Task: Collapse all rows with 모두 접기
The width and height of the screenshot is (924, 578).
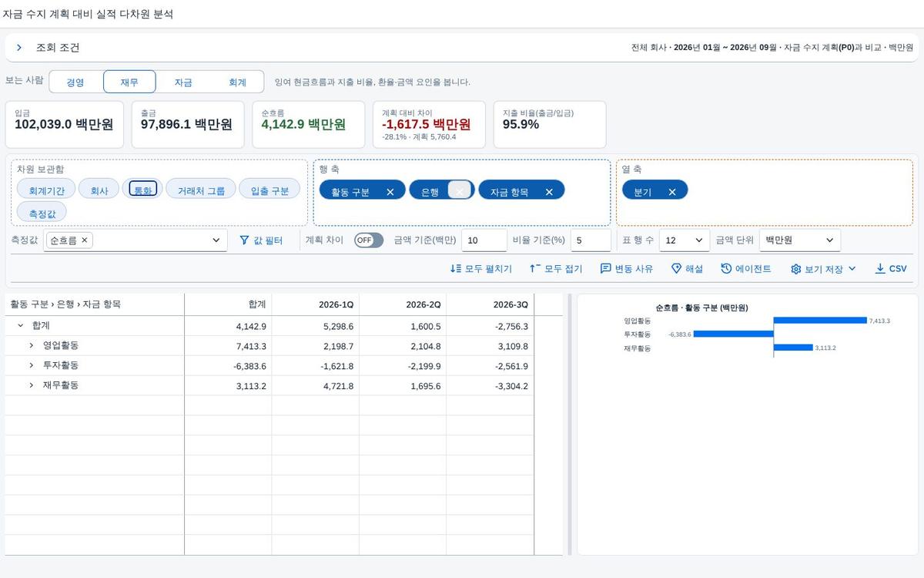Action: [x=556, y=269]
